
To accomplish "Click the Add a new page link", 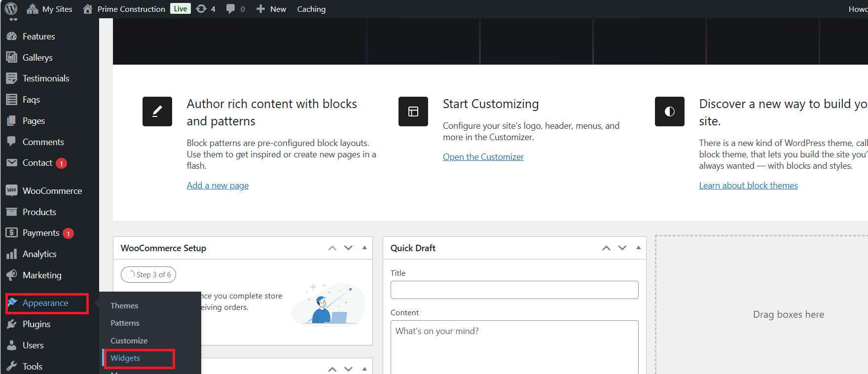I will click(217, 186).
